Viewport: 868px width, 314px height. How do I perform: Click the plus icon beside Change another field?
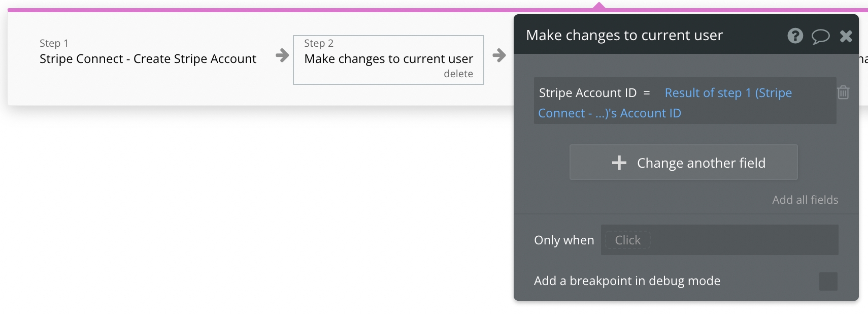[619, 163]
